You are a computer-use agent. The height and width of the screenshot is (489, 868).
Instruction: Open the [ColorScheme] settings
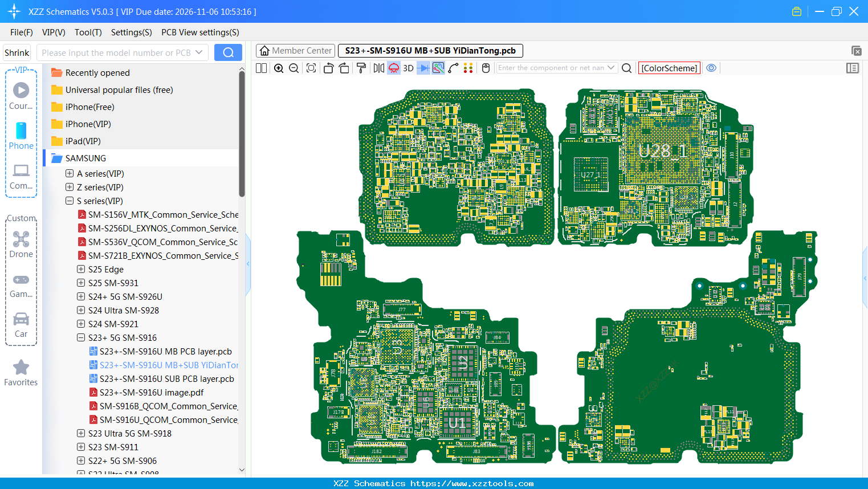[x=669, y=67]
